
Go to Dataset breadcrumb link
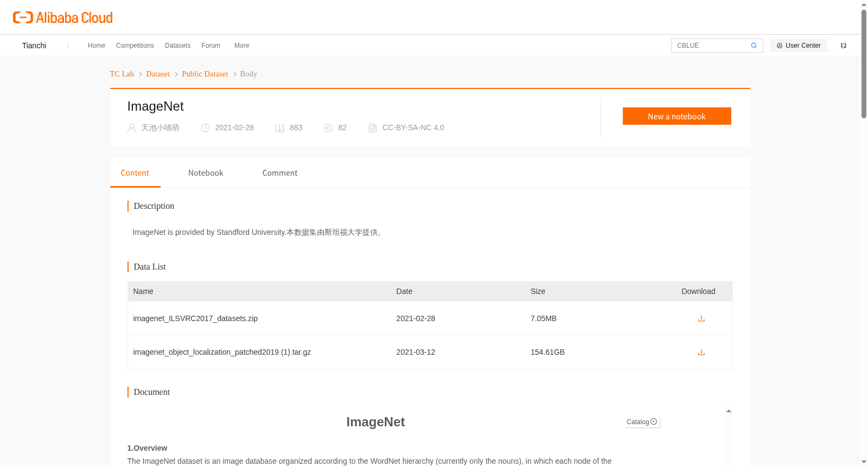pyautogui.click(x=158, y=74)
